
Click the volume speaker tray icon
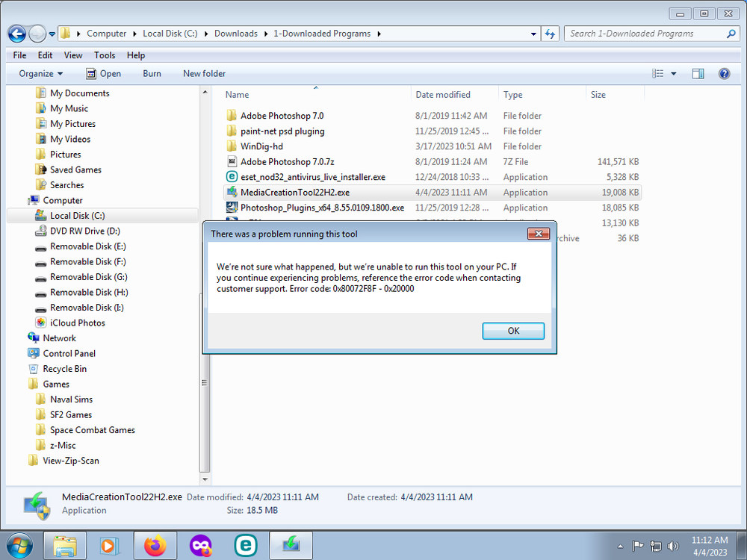tap(673, 546)
